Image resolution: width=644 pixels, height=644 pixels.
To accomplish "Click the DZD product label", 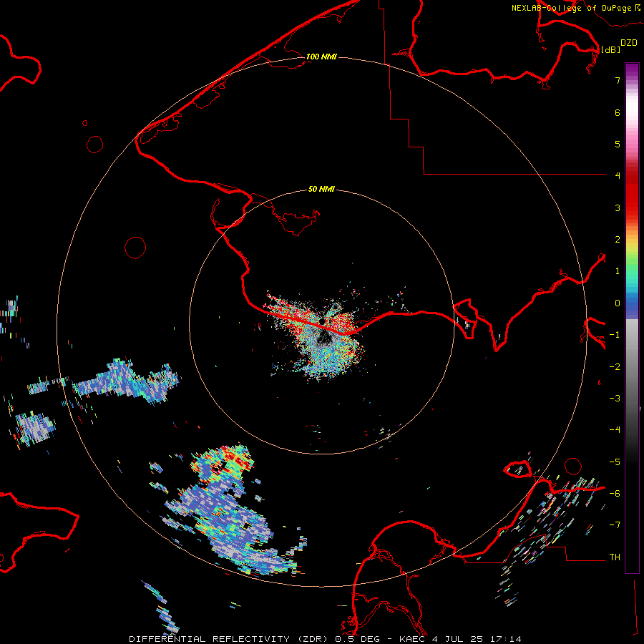I will 628,43.
